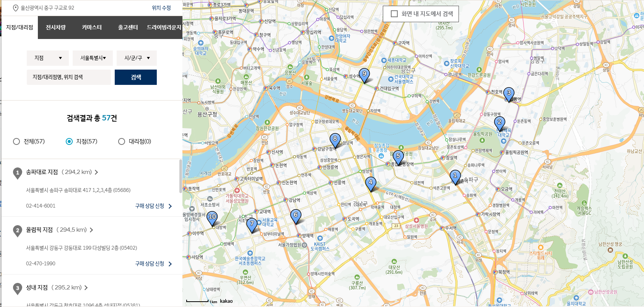The height and width of the screenshot is (307, 644).
Task: Switch to 전시차량 tab
Action: (x=56, y=28)
